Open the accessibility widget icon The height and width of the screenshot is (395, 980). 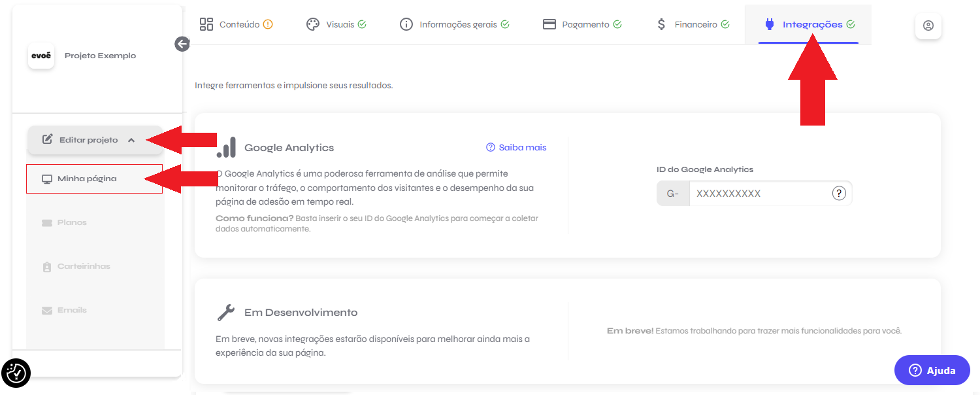(x=16, y=373)
